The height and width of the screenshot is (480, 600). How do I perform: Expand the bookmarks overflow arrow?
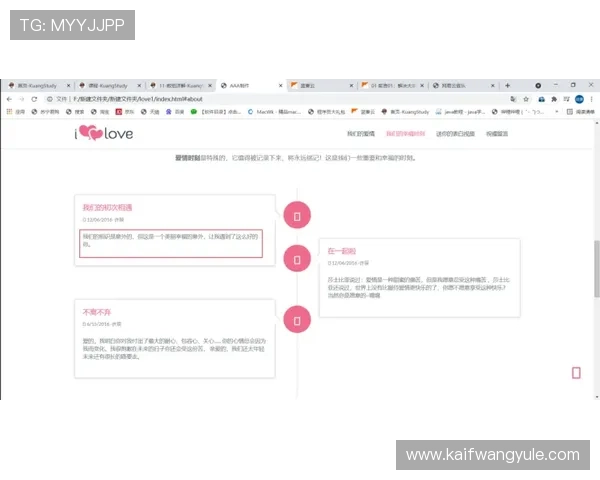557,112
